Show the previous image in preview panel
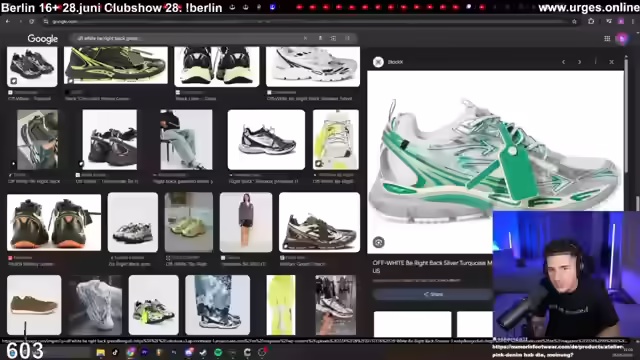The height and width of the screenshot is (360, 640). (x=564, y=62)
